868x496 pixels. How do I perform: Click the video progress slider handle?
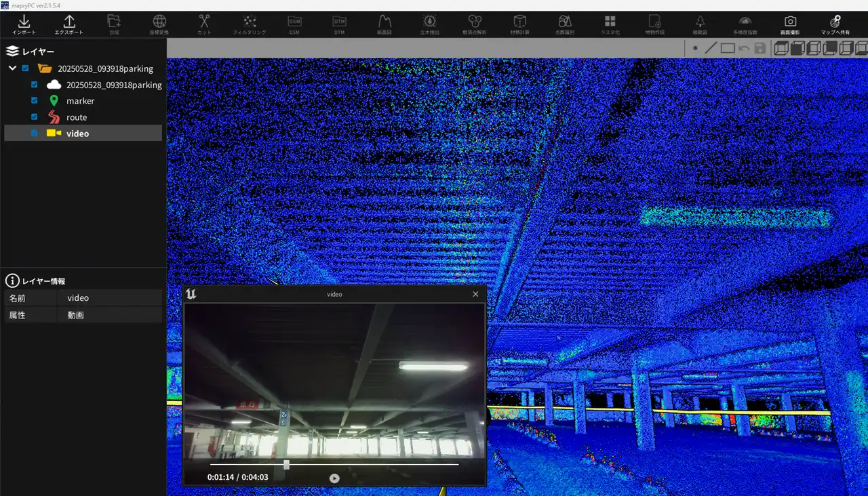[286, 465]
